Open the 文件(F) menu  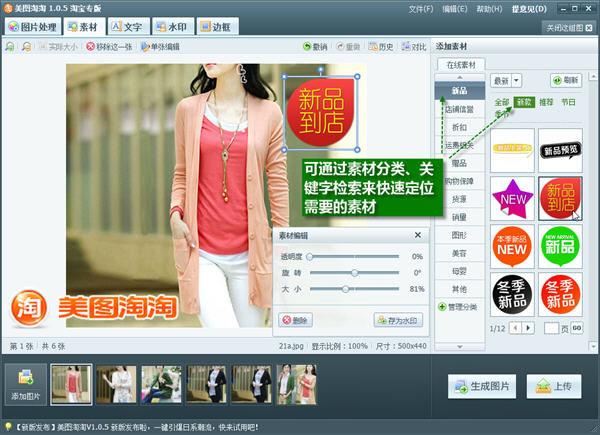[421, 9]
